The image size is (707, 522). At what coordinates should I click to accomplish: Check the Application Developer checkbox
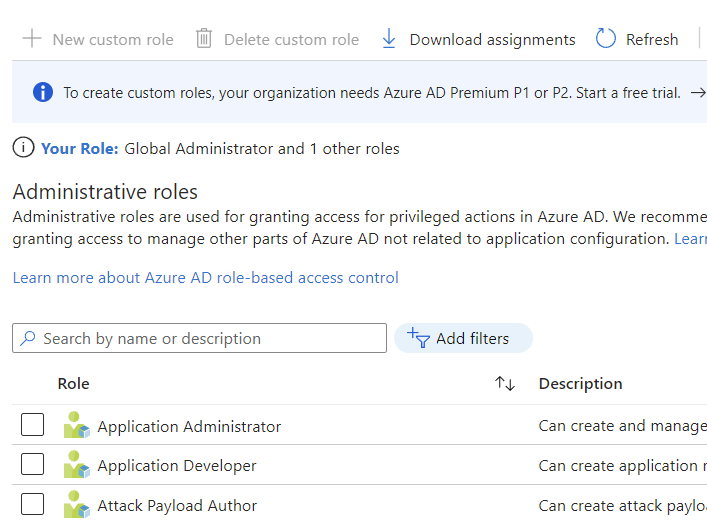tap(32, 464)
